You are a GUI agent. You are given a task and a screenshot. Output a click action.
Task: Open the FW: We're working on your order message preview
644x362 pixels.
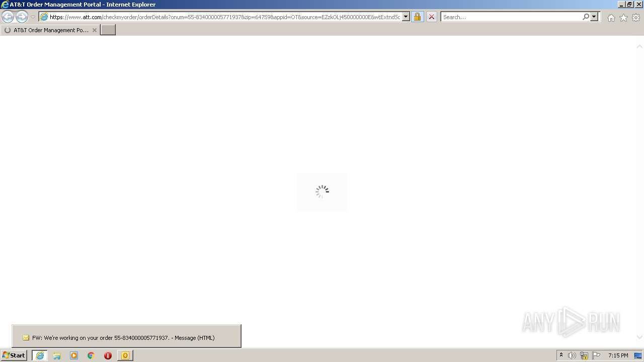click(126, 336)
